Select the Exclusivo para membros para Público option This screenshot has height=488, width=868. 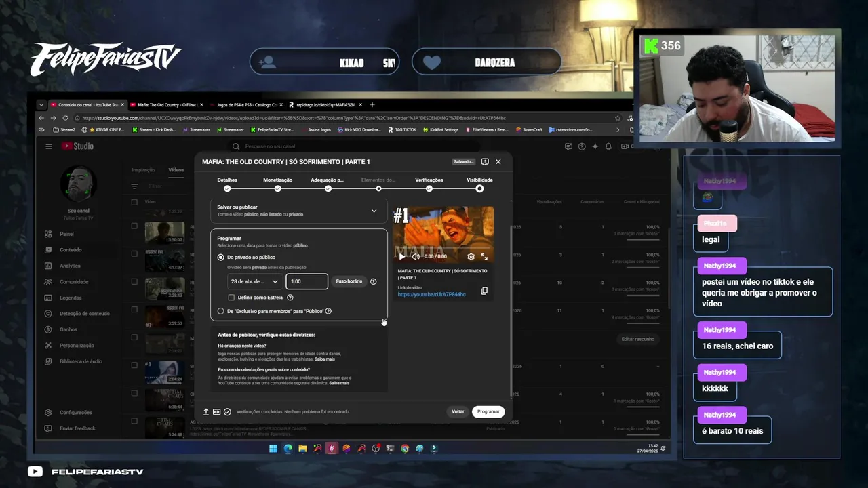[220, 311]
